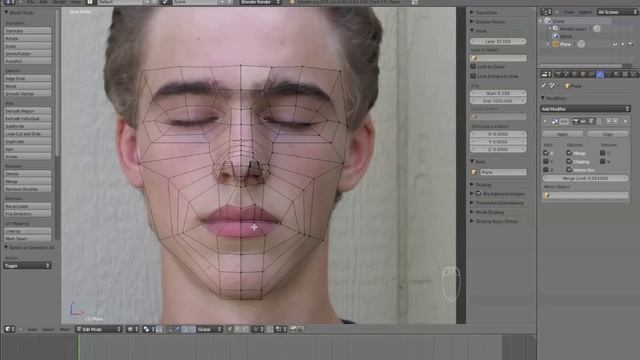Remove the Mirror modifier with X icon
Image resolution: width=640 pixels, height=360 pixels.
[626, 122]
